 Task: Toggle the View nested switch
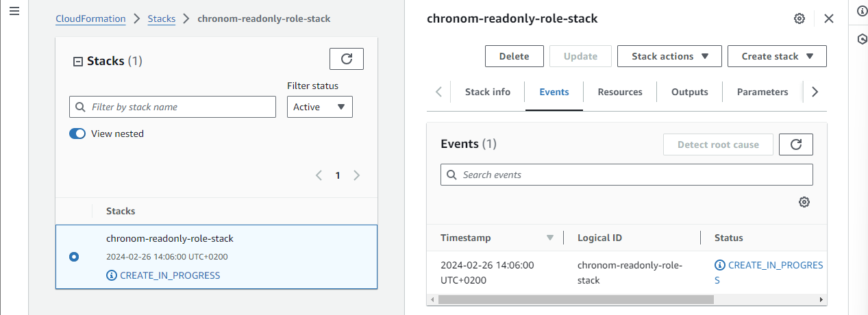77,134
